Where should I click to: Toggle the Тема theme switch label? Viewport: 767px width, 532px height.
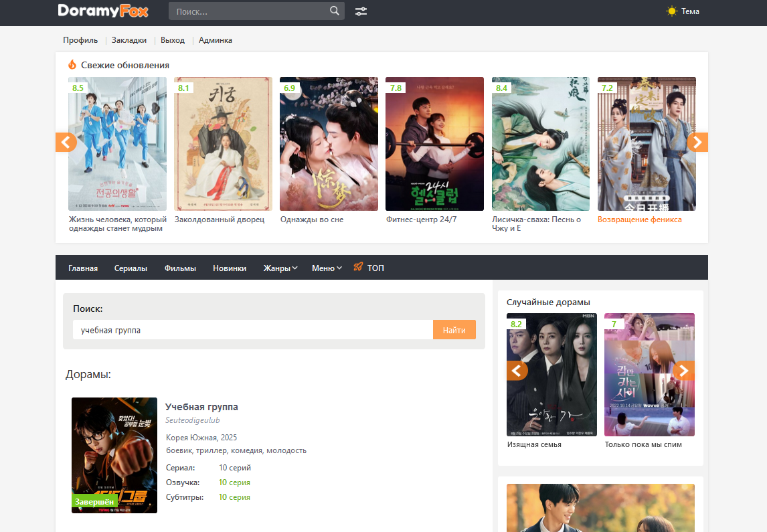tap(690, 11)
